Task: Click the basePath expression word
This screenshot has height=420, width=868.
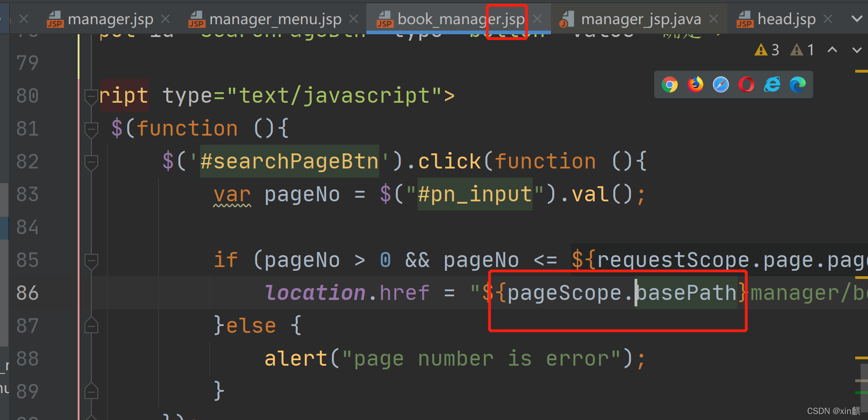Action: pos(687,293)
